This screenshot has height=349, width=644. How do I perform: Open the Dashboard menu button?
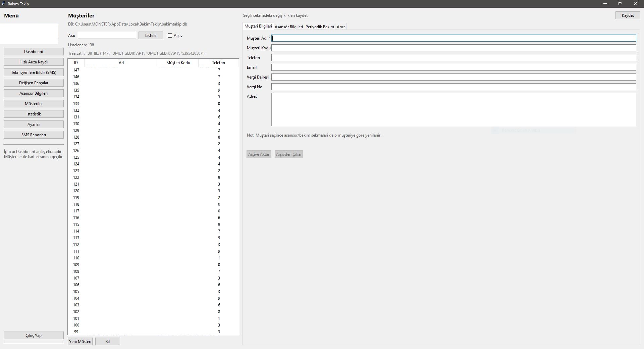point(34,52)
